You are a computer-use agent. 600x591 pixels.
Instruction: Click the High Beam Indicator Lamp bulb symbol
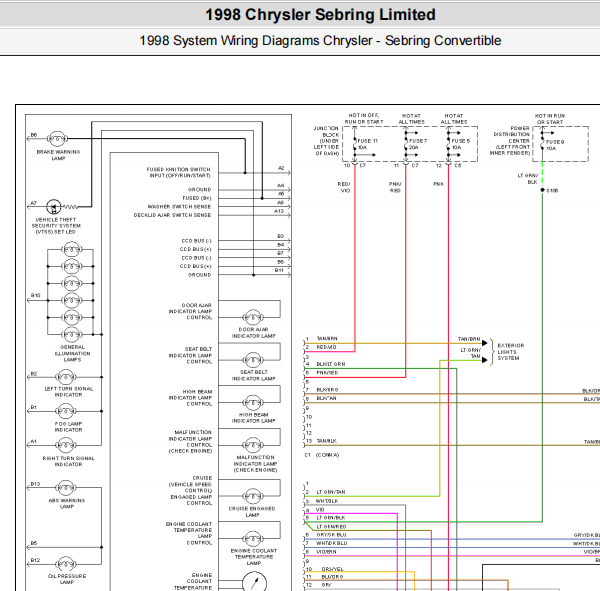coord(253,402)
